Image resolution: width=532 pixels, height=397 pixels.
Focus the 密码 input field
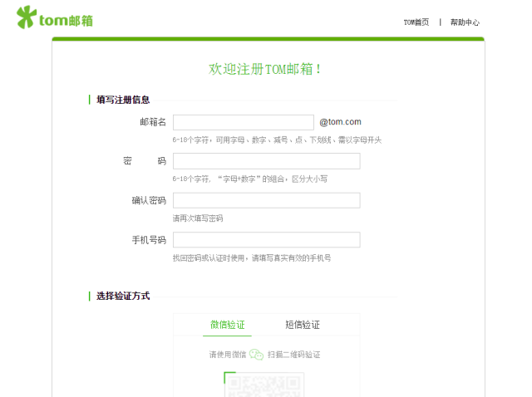pos(267,161)
